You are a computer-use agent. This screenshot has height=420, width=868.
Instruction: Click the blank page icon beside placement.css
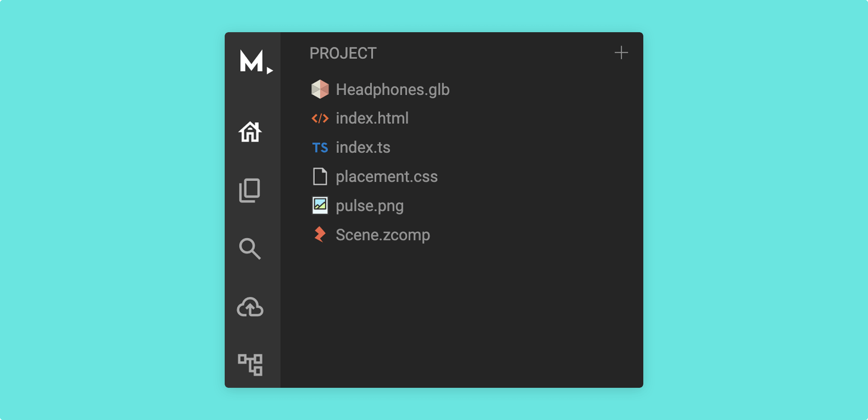320,176
